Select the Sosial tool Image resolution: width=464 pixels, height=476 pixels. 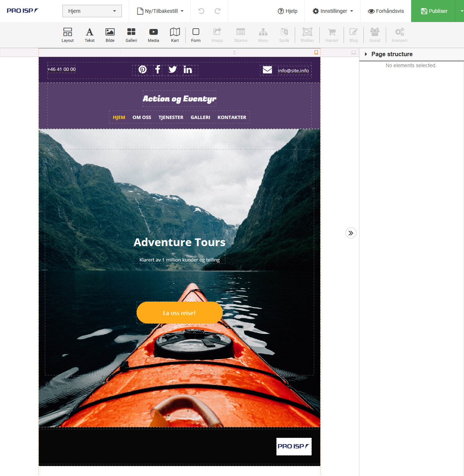(375, 35)
